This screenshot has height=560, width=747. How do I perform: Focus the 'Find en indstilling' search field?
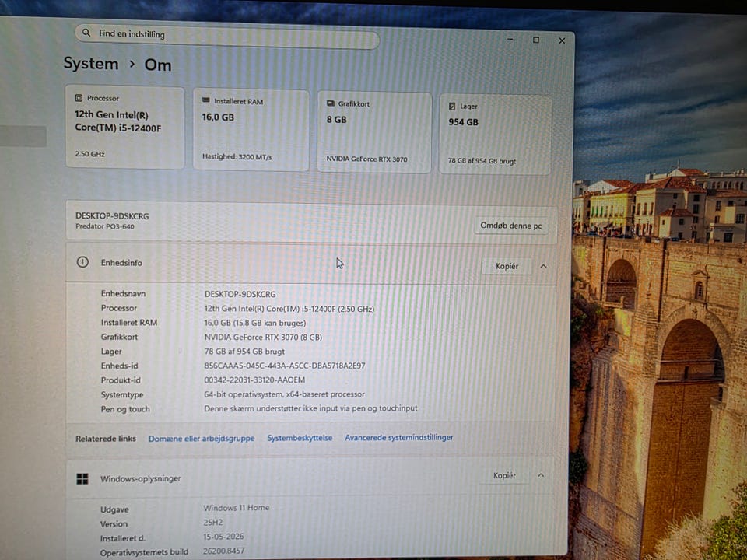[x=226, y=35]
